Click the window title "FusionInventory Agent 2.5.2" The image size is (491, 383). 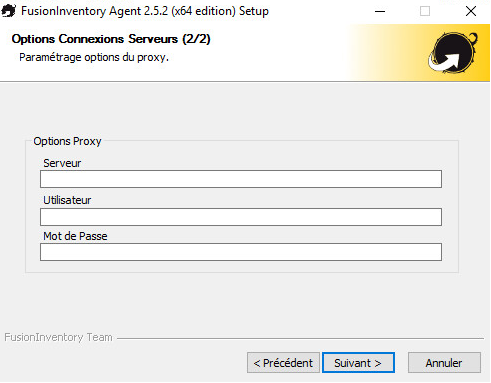(x=94, y=11)
